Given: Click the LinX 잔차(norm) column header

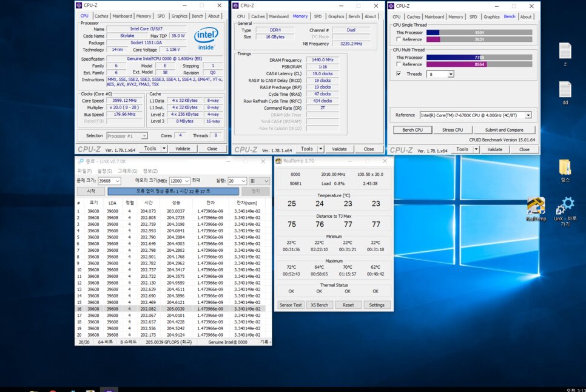Looking at the screenshot, I should pos(247,203).
